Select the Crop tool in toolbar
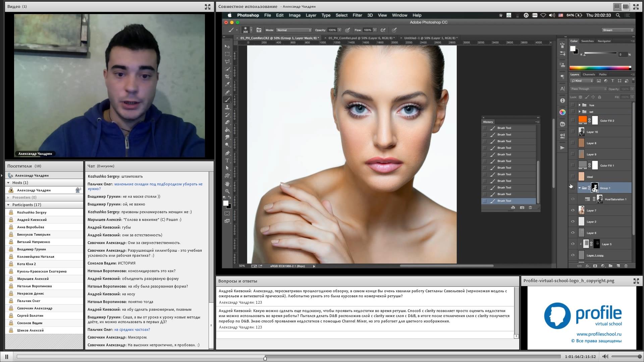This screenshot has width=644, height=362. [227, 76]
